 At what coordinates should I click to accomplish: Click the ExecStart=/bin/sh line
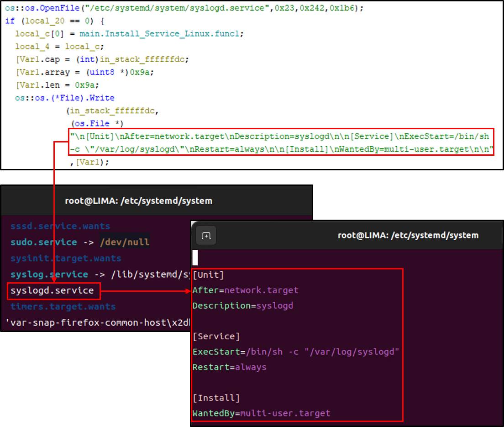coord(296,352)
